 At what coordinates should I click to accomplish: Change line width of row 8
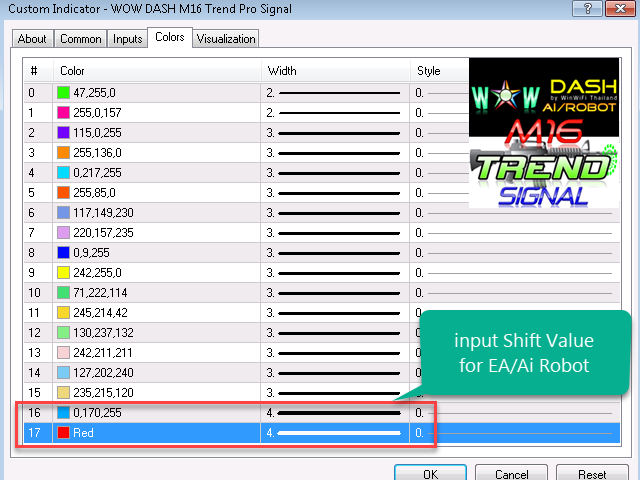(335, 253)
